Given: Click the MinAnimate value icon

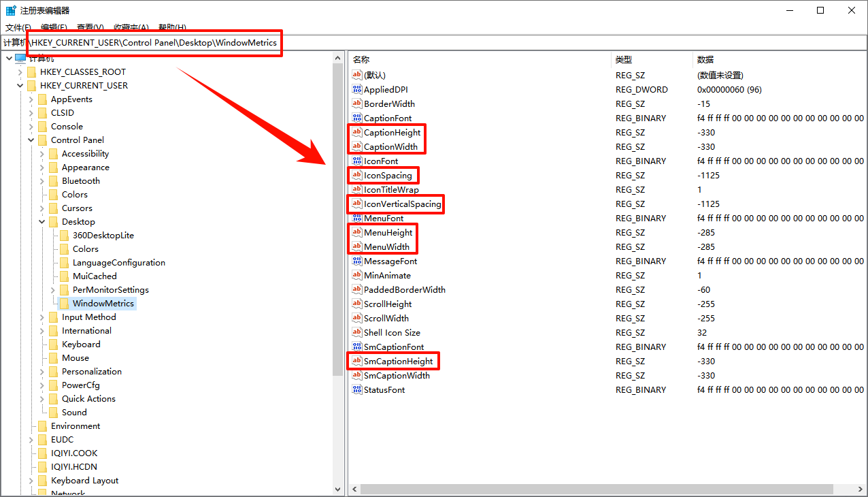Looking at the screenshot, I should 357,276.
